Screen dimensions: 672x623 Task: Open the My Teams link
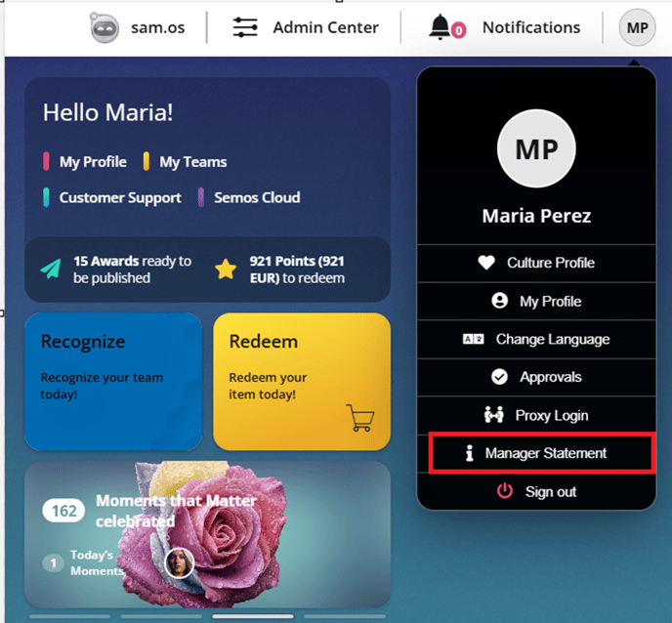pyautogui.click(x=192, y=162)
